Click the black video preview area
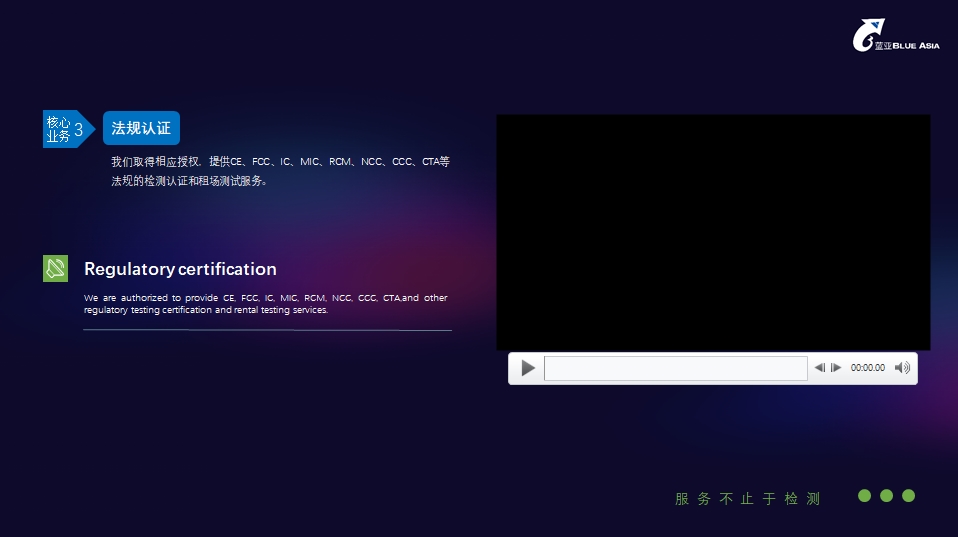The height and width of the screenshot is (537, 958). [x=713, y=232]
